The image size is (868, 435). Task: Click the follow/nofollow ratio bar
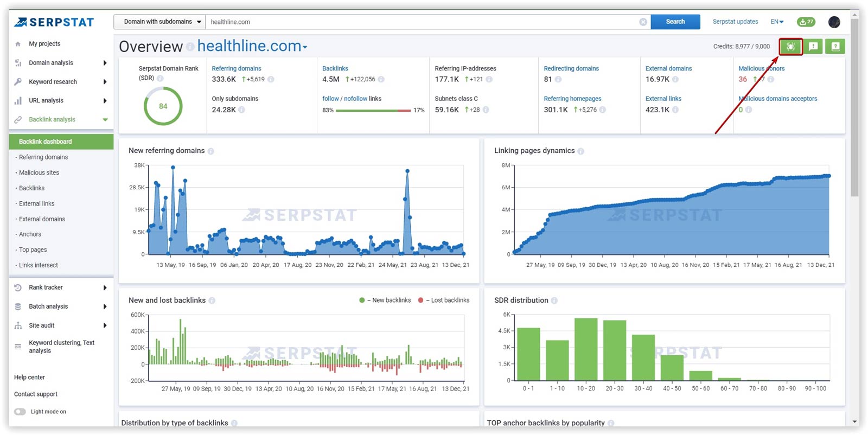click(373, 111)
